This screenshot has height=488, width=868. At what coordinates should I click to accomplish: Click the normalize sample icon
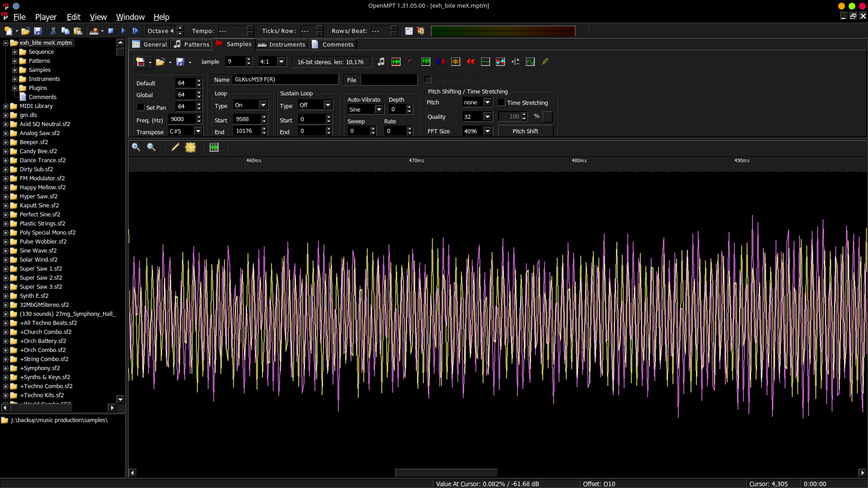396,62
